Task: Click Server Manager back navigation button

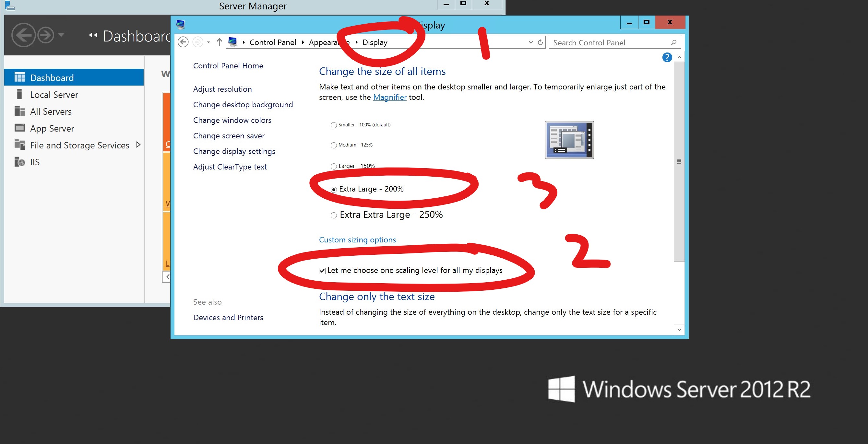Action: pos(23,35)
